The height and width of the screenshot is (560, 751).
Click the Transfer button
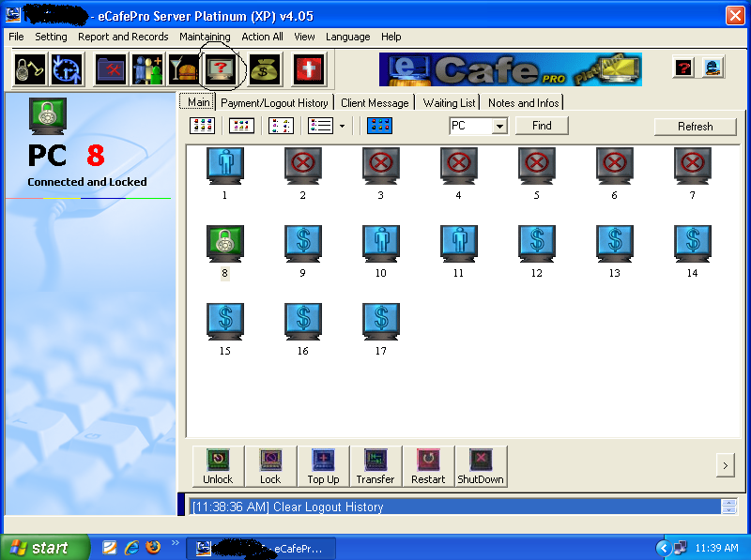pos(375,467)
